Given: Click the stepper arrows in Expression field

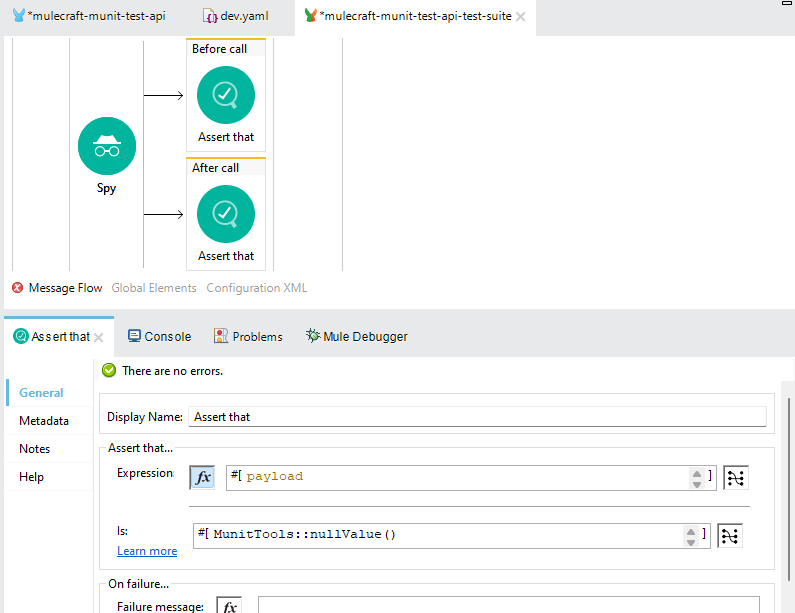Looking at the screenshot, I should (x=696, y=478).
